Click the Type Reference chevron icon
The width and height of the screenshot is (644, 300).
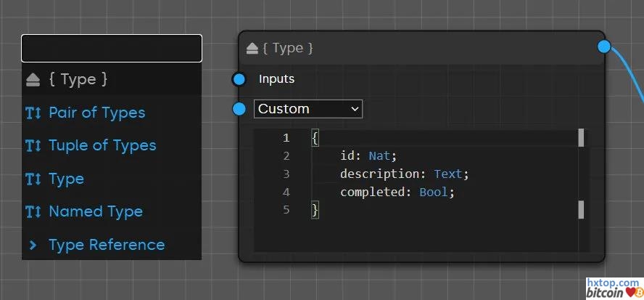tap(33, 245)
